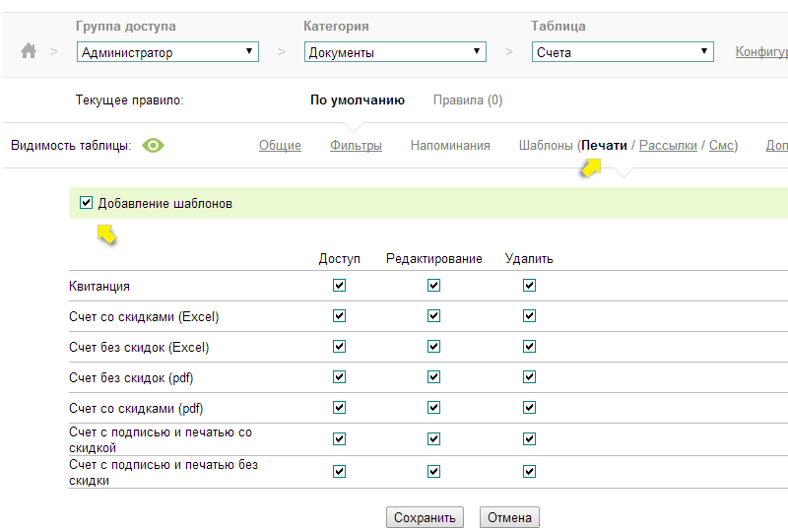
Task: Go to the Напоминания tab
Action: click(450, 146)
